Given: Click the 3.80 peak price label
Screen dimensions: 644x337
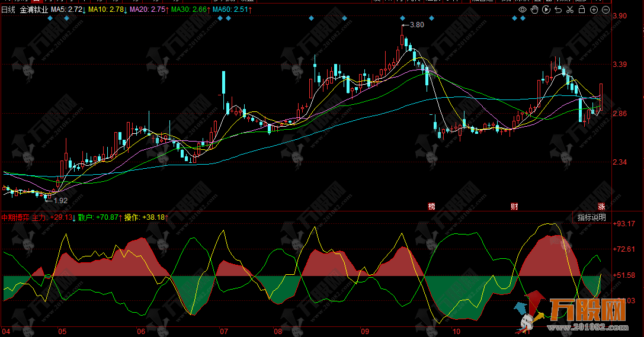Looking at the screenshot, I should point(416,25).
